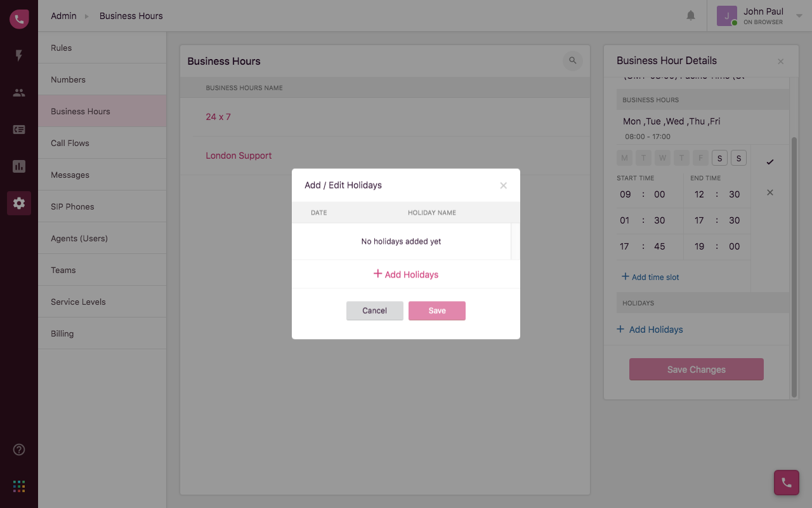Click Save Changes button

[697, 369]
